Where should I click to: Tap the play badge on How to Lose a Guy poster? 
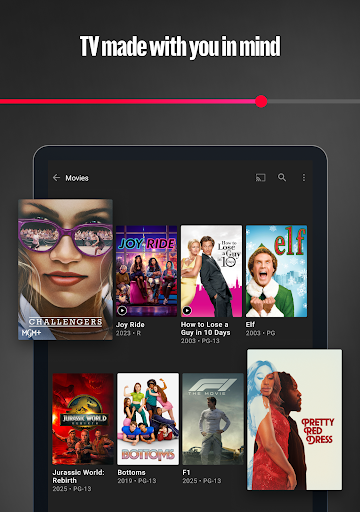tap(187, 310)
